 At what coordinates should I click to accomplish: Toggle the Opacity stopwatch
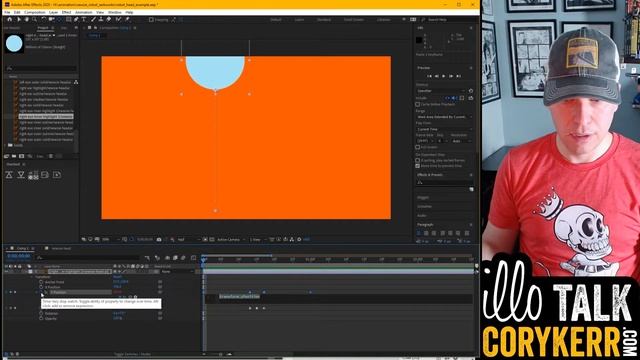41,318
